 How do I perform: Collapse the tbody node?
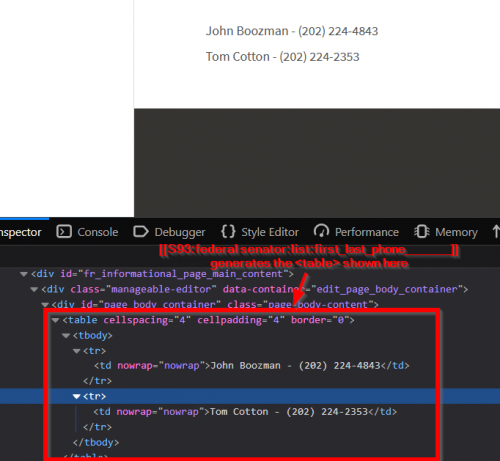click(66, 336)
